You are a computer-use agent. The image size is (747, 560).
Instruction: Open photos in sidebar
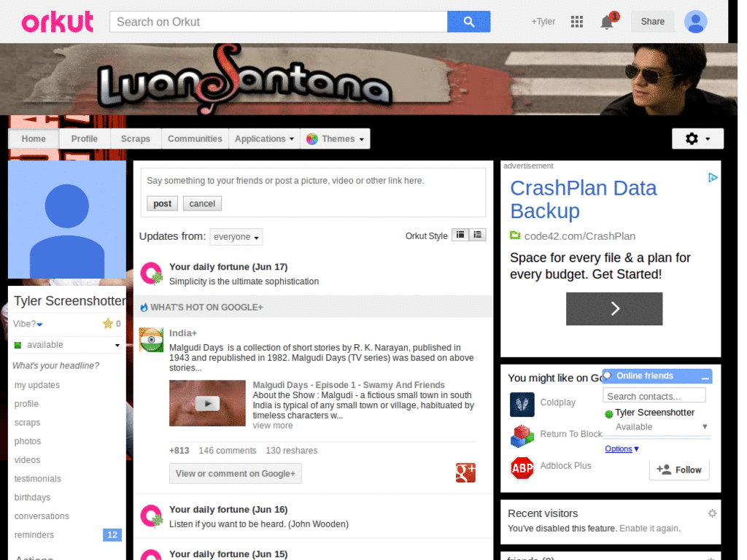point(28,441)
